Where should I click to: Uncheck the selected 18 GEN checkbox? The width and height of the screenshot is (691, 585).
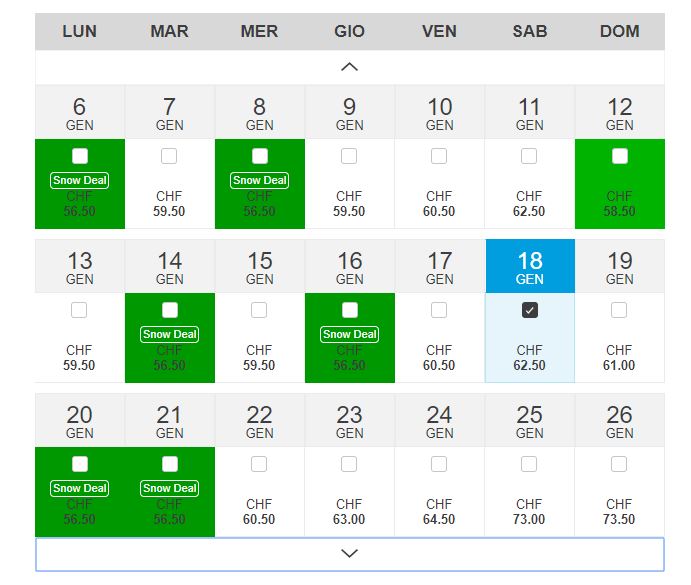[529, 310]
